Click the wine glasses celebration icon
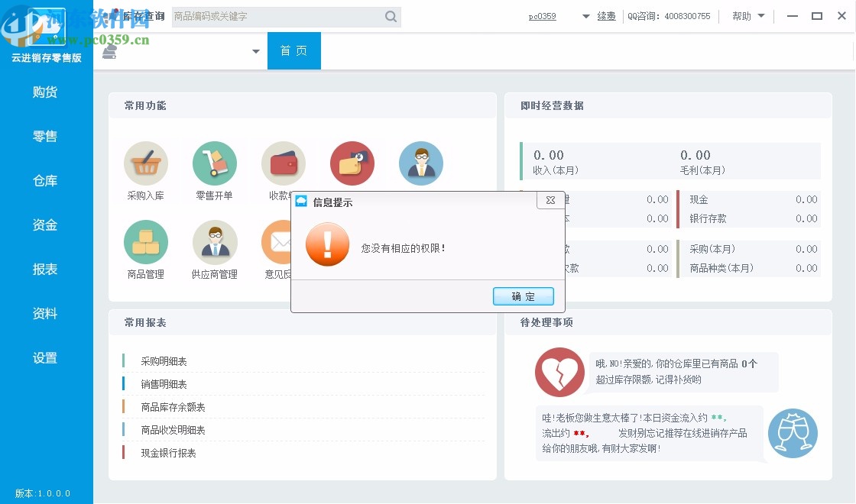Viewport: 856px width, 504px height. 793,434
